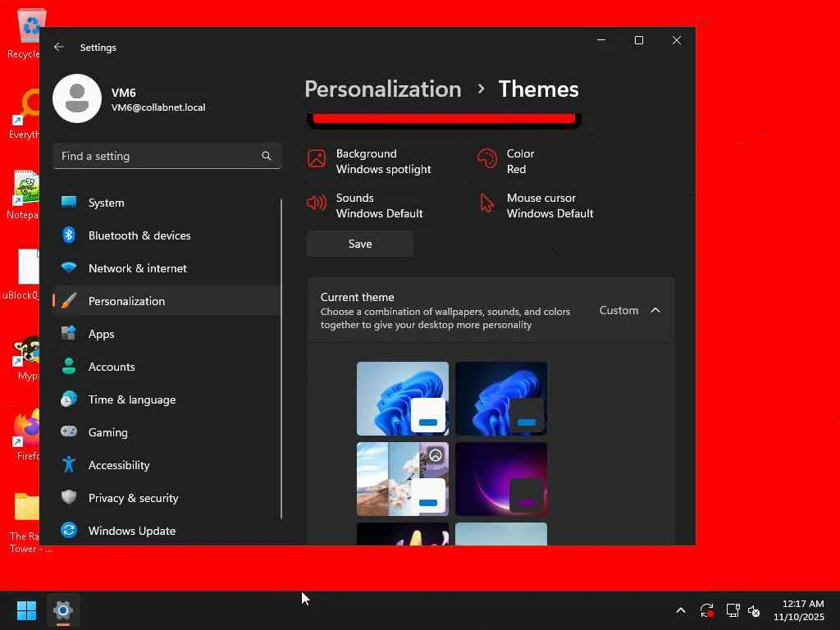Viewport: 840px width, 630px height.
Task: Click the Background picture icon
Action: point(317,158)
